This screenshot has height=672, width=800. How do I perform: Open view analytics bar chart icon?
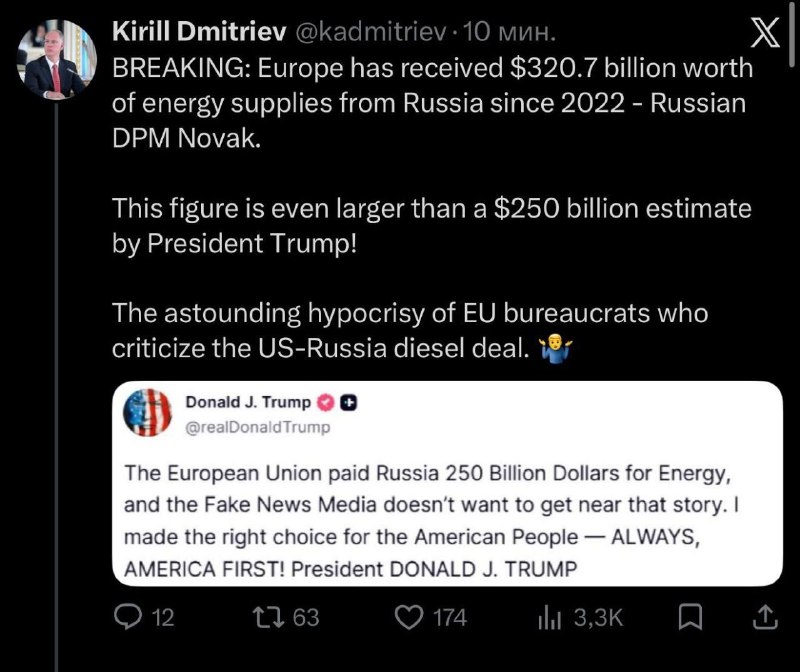coord(549,617)
